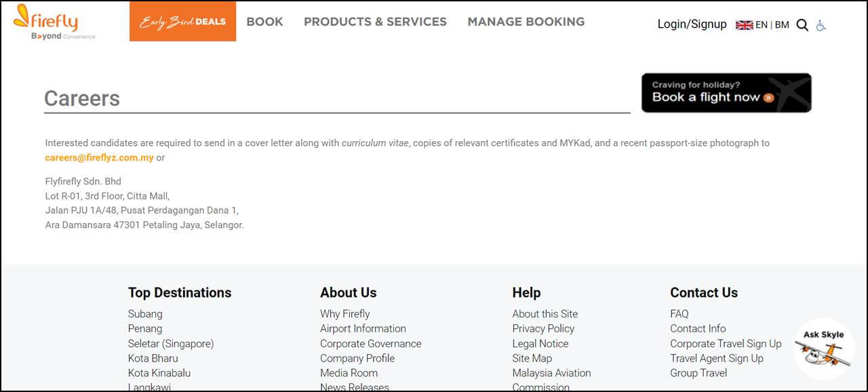Expand Products & Services menu
The height and width of the screenshot is (392, 868).
point(375,22)
